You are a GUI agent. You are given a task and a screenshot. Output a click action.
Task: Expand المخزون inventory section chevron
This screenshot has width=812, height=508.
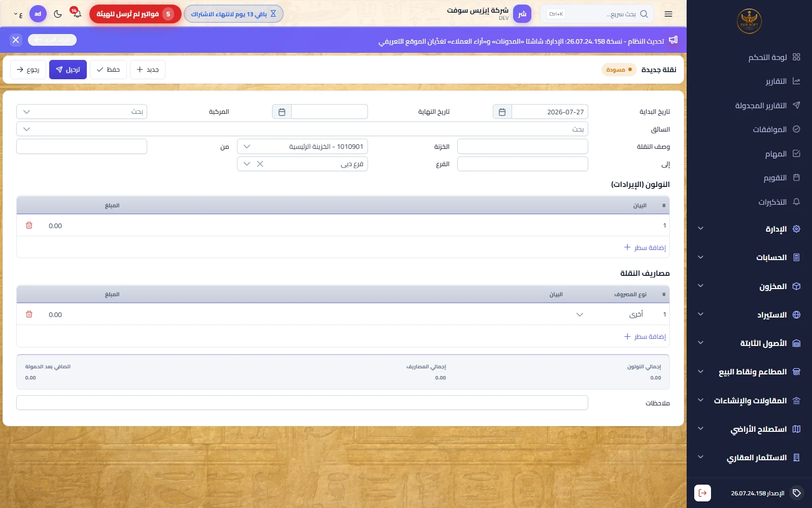click(700, 285)
